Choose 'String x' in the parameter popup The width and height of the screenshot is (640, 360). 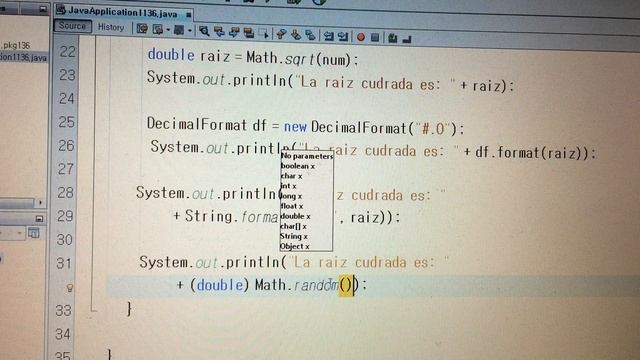click(x=294, y=236)
